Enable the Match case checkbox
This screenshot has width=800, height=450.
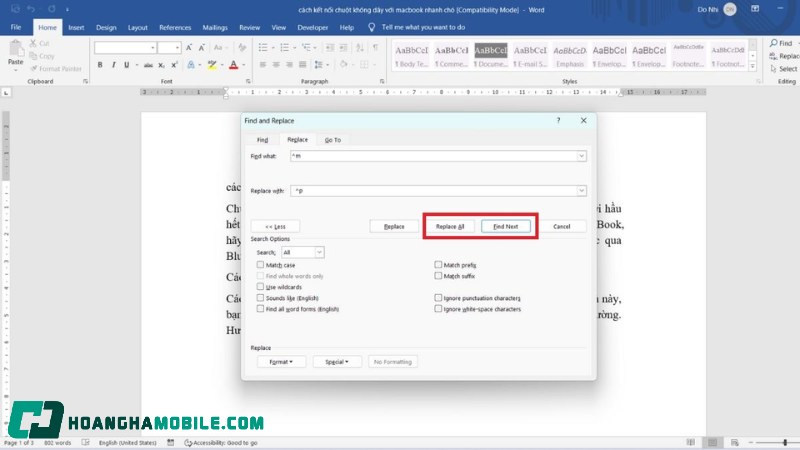[x=260, y=265]
